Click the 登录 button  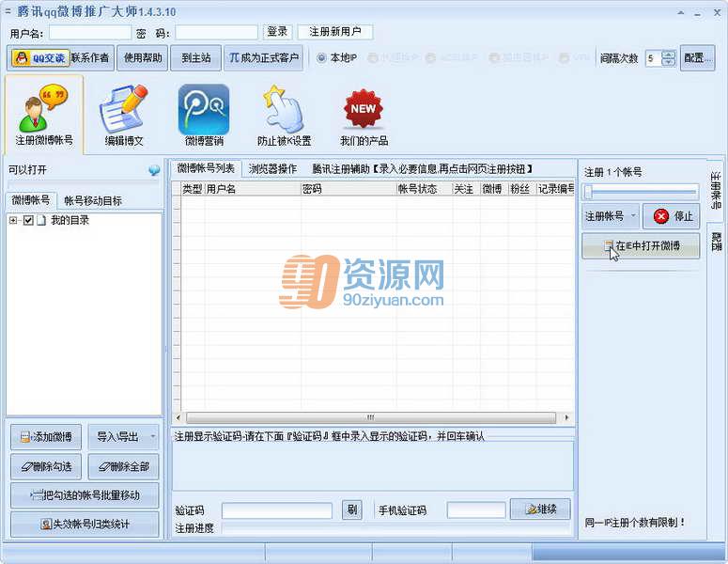[277, 32]
